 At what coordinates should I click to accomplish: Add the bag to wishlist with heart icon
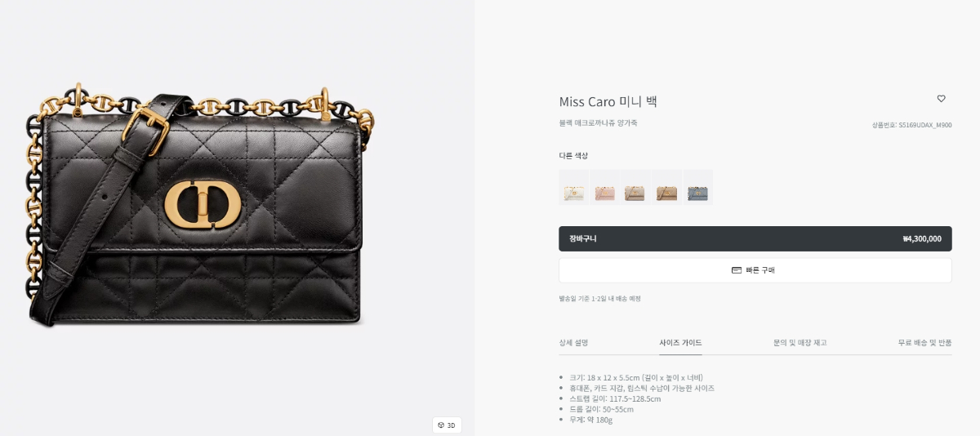click(941, 99)
